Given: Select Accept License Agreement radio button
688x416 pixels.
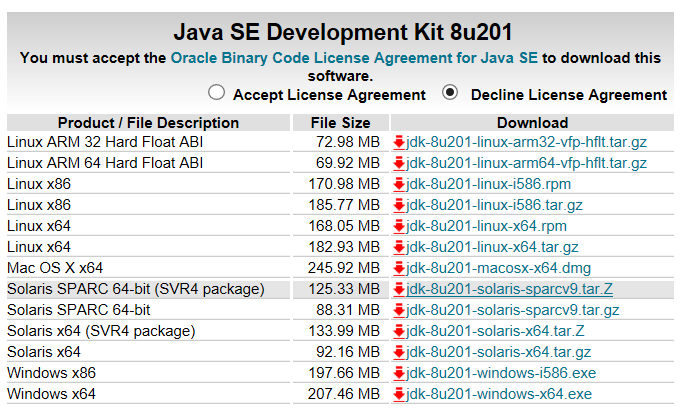Looking at the screenshot, I should coord(216,93).
